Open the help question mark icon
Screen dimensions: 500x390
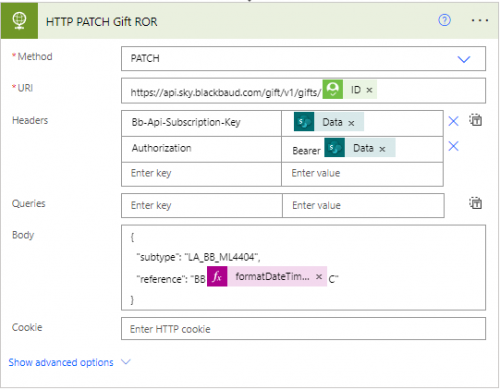pyautogui.click(x=444, y=21)
